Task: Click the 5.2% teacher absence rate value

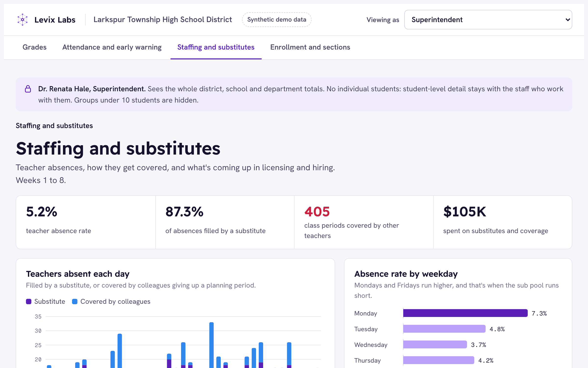Action: [x=42, y=211]
